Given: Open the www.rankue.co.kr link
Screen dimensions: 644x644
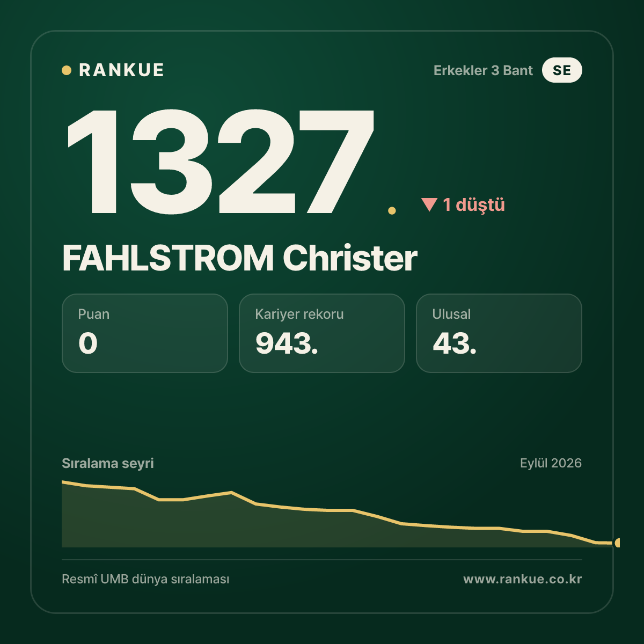Looking at the screenshot, I should pyautogui.click(x=523, y=579).
